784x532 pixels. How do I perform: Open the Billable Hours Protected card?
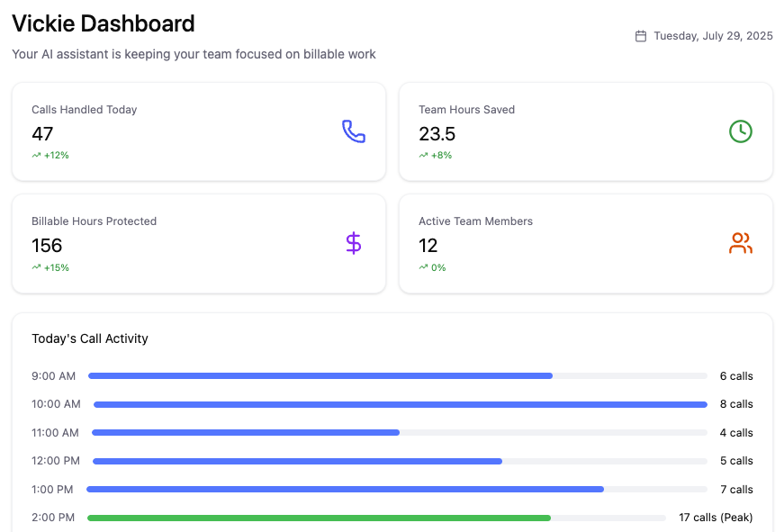(x=198, y=243)
